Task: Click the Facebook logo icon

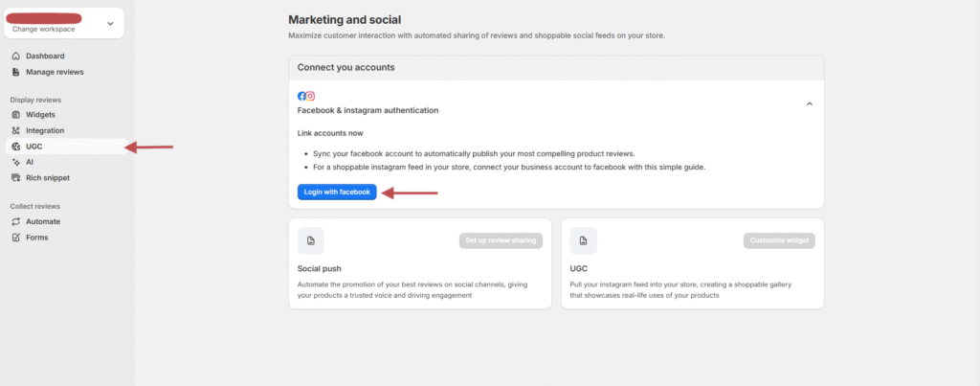Action: point(302,96)
